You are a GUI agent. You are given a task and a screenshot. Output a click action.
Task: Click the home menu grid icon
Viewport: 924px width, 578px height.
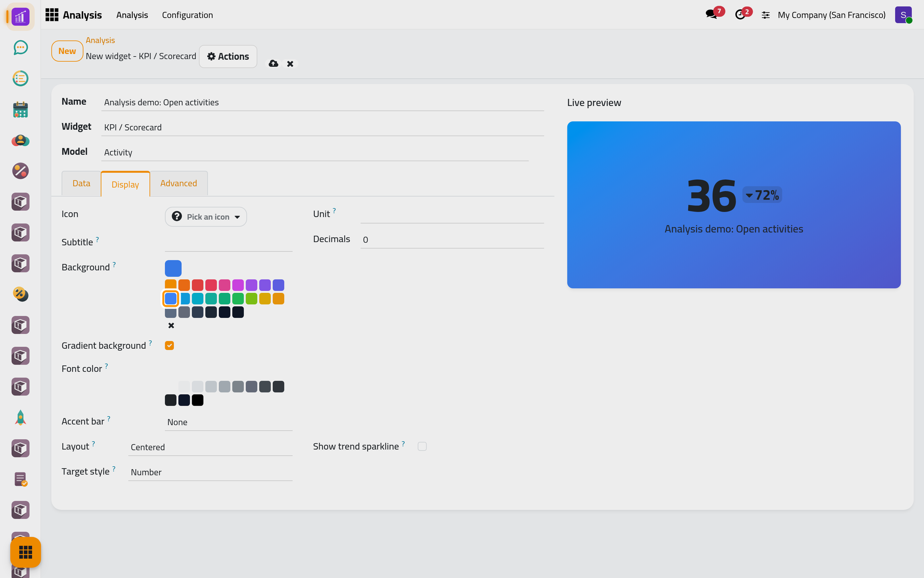coord(52,15)
